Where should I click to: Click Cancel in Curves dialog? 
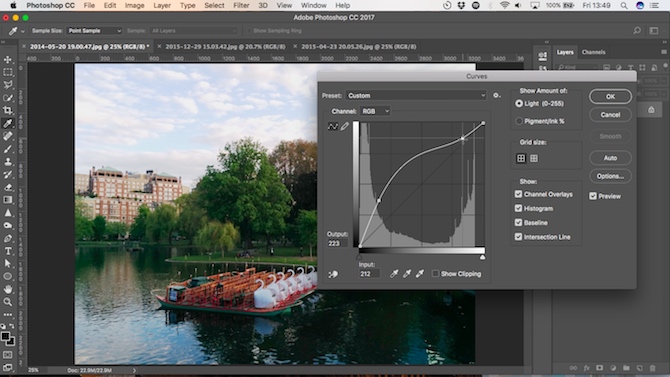(610, 115)
